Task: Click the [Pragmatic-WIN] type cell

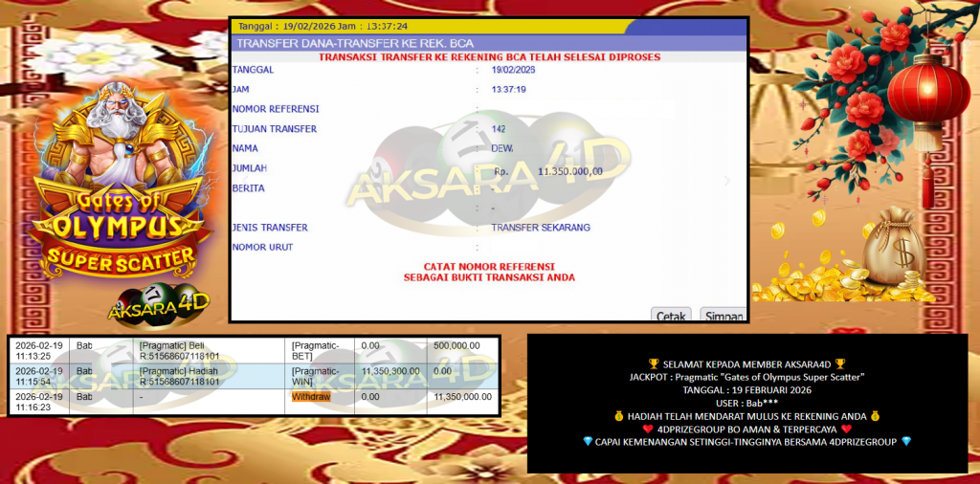Action: pos(321,376)
